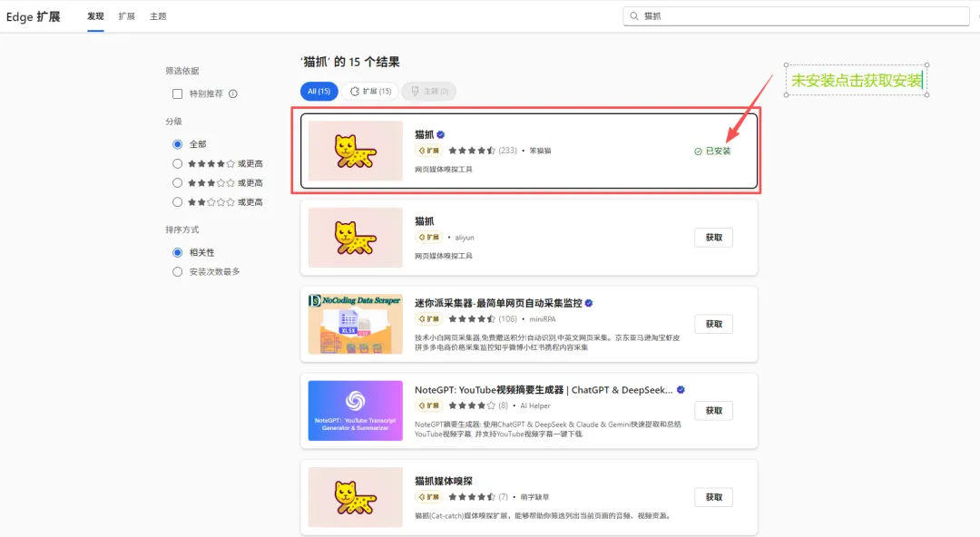
Task: Sort results by 相关性
Action: coord(178,252)
